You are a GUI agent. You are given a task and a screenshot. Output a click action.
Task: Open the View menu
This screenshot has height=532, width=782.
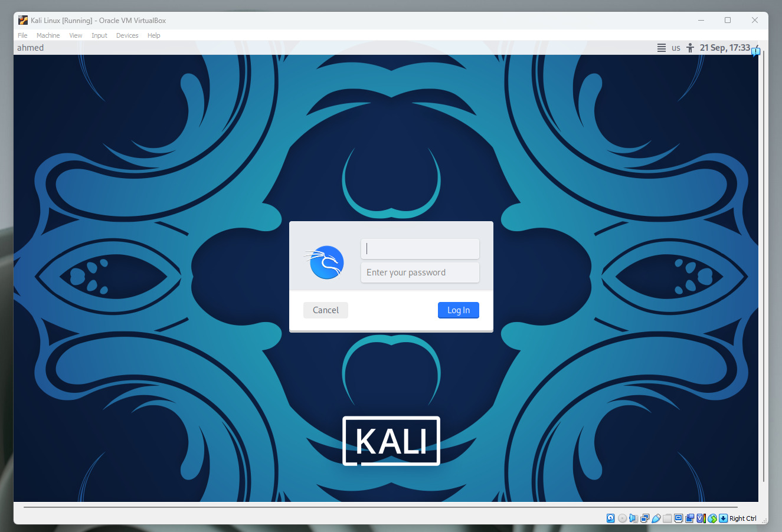pos(76,35)
